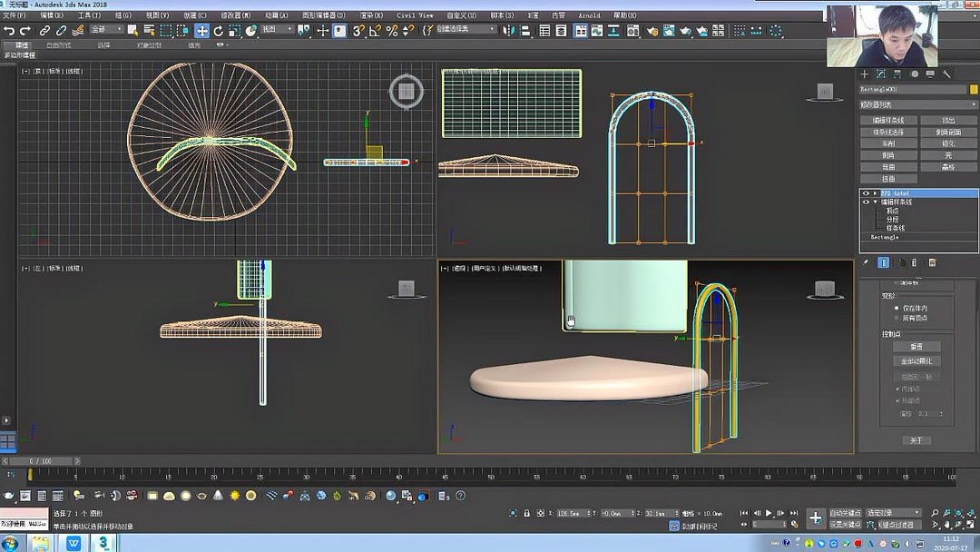Click the Maximize Viewport toggle icon
This screenshot has height=552, width=980.
[x=972, y=523]
